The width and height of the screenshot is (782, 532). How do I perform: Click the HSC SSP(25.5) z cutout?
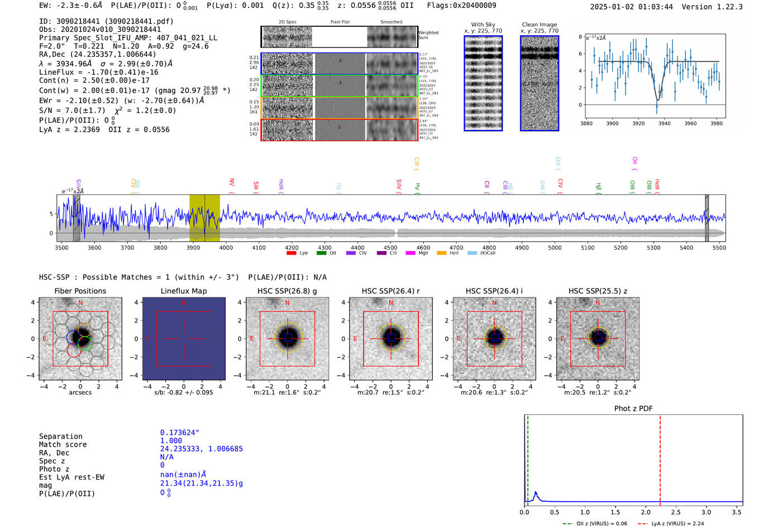[x=598, y=339]
